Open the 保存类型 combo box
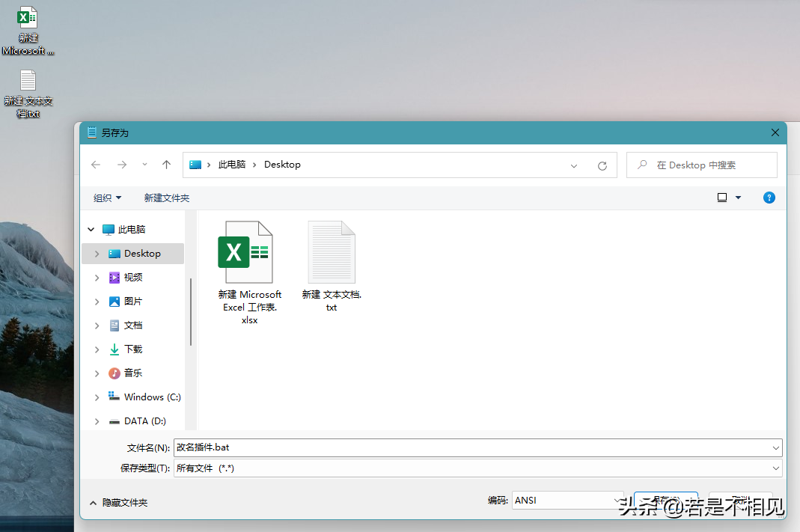Image resolution: width=800 pixels, height=532 pixels. (478, 468)
